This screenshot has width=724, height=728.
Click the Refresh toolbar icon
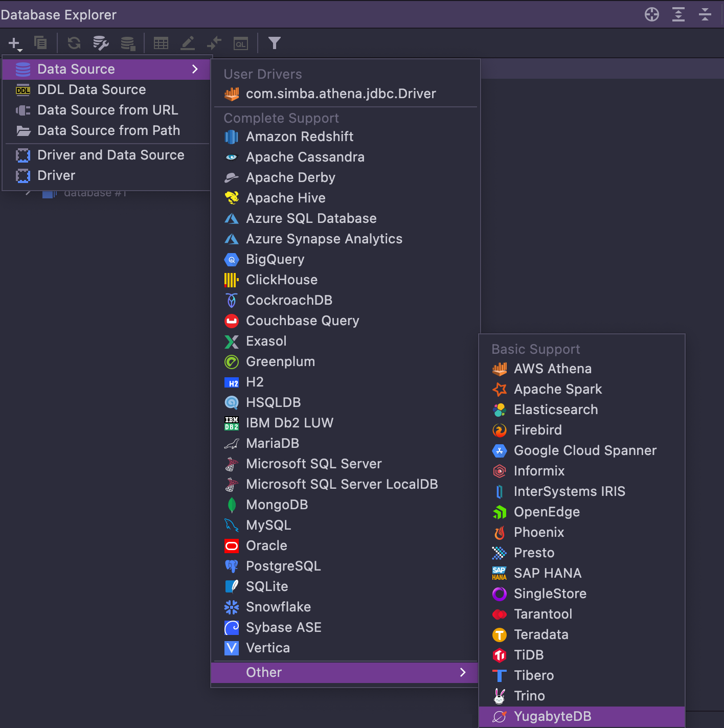coord(74,43)
